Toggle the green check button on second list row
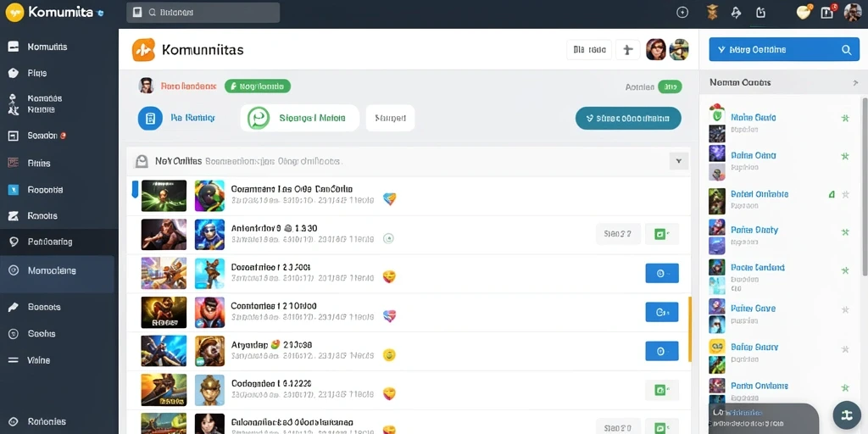 662,234
